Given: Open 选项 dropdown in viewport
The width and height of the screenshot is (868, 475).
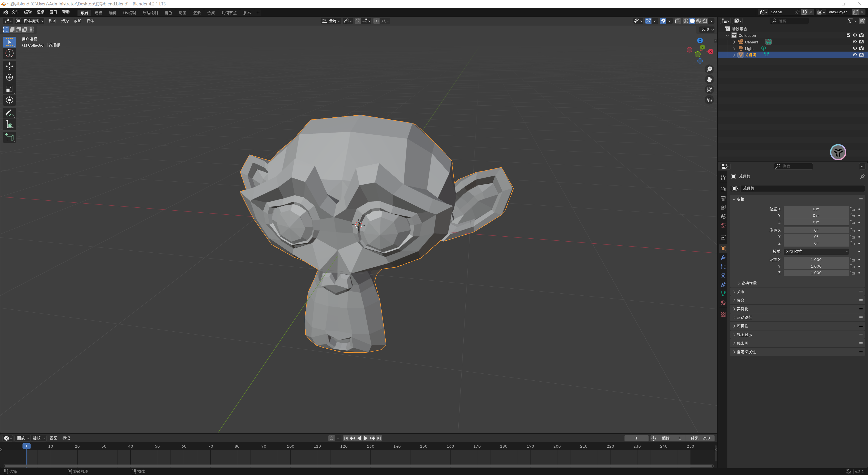Looking at the screenshot, I should pos(707,29).
